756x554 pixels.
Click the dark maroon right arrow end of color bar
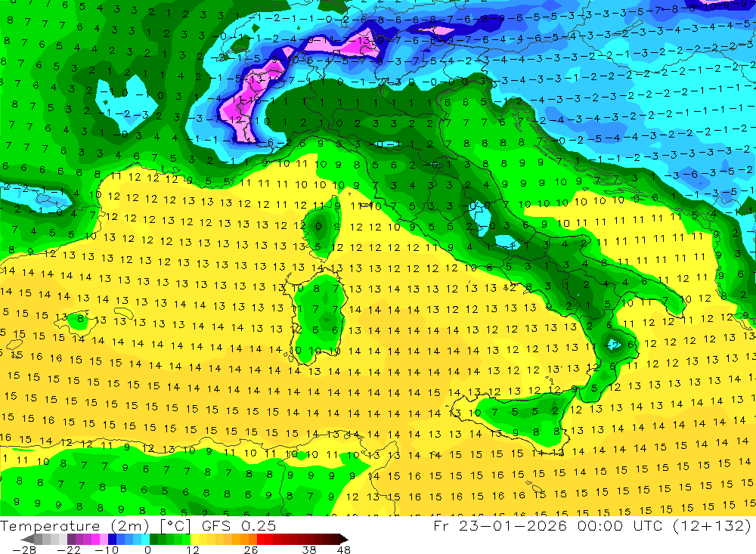tap(343, 539)
